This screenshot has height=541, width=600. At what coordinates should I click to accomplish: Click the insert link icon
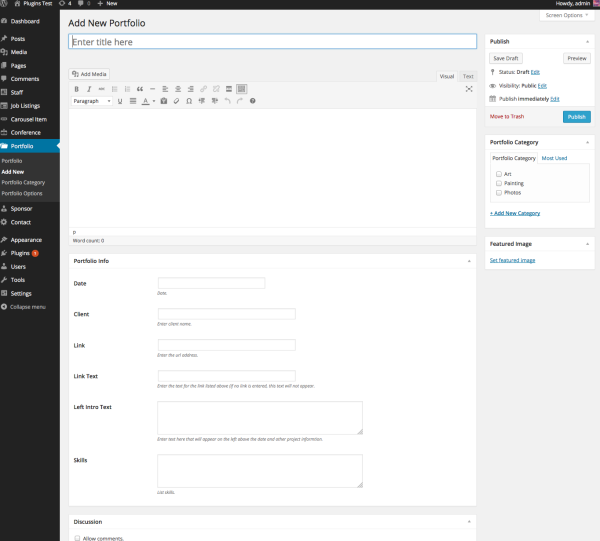pyautogui.click(x=204, y=89)
